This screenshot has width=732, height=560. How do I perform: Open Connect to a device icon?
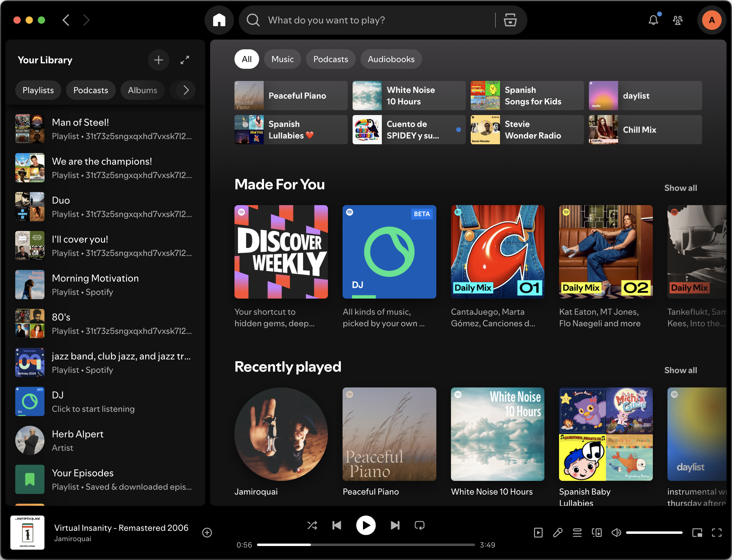pos(597,532)
